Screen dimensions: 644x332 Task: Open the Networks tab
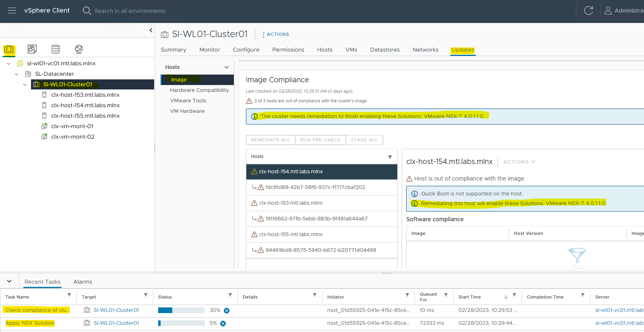[x=425, y=50]
